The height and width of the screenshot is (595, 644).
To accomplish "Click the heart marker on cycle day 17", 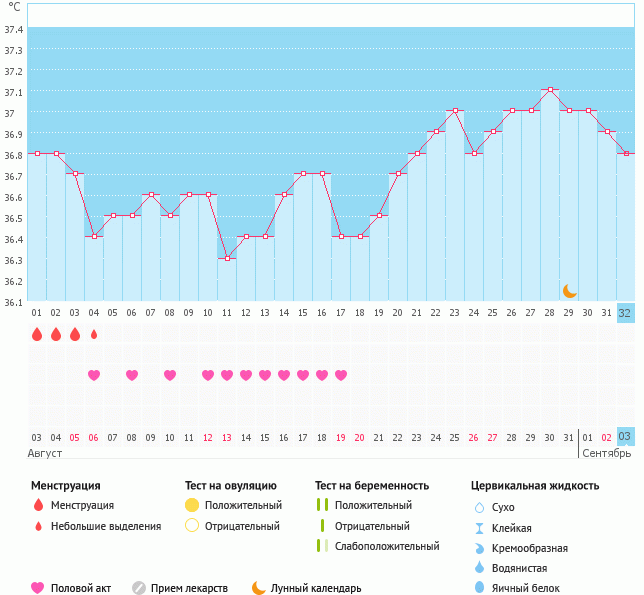I will click(x=341, y=375).
